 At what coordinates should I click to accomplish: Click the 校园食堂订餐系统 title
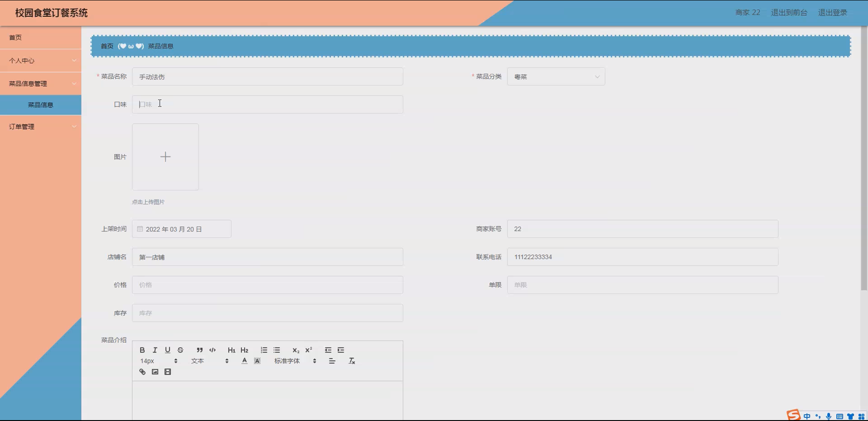pos(51,13)
